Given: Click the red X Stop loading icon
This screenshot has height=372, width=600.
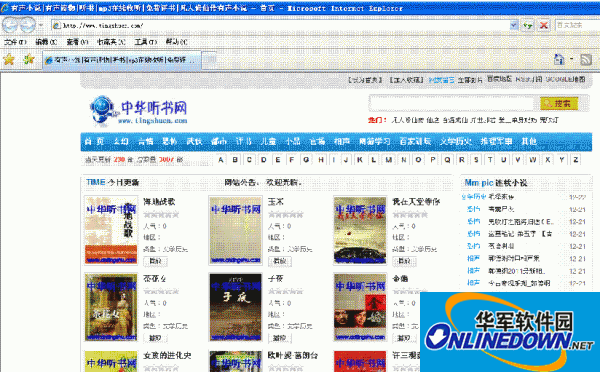Looking at the screenshot, I should pyautogui.click(x=543, y=26).
